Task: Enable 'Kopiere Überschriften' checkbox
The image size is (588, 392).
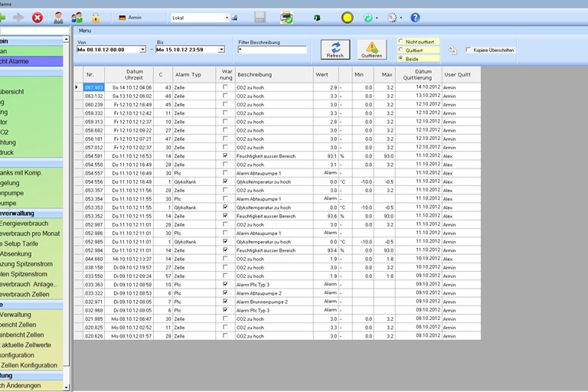Action: [468, 50]
